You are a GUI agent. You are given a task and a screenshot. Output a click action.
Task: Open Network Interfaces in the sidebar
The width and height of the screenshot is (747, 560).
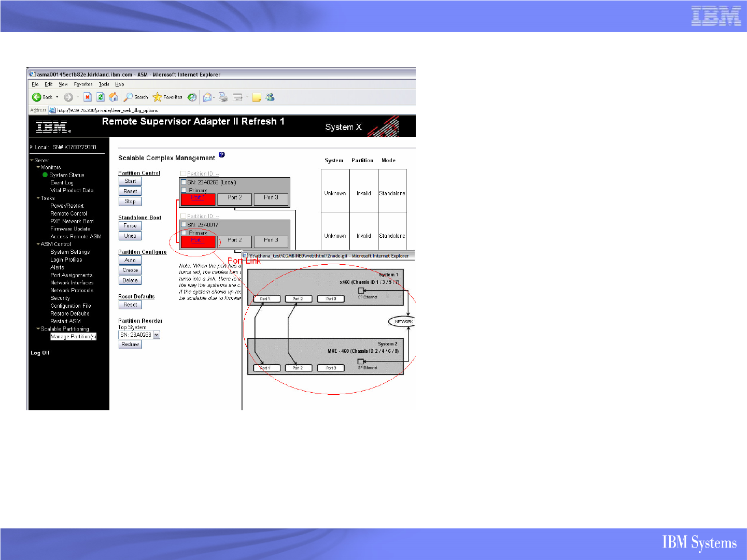click(72, 282)
